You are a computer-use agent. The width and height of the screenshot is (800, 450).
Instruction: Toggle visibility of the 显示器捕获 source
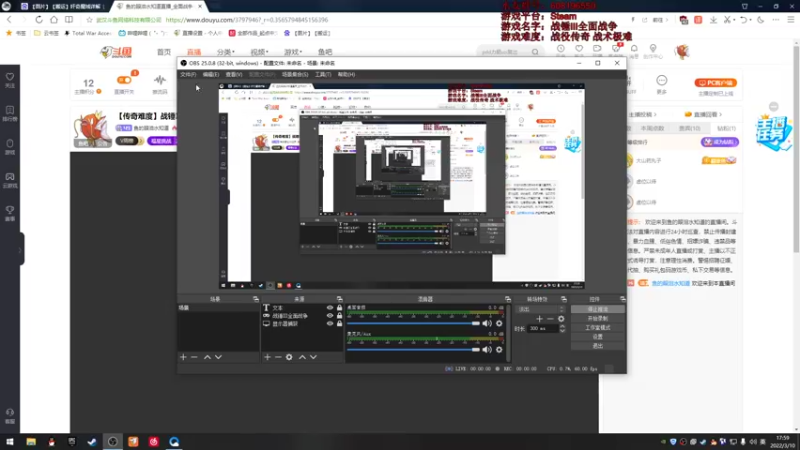point(330,323)
